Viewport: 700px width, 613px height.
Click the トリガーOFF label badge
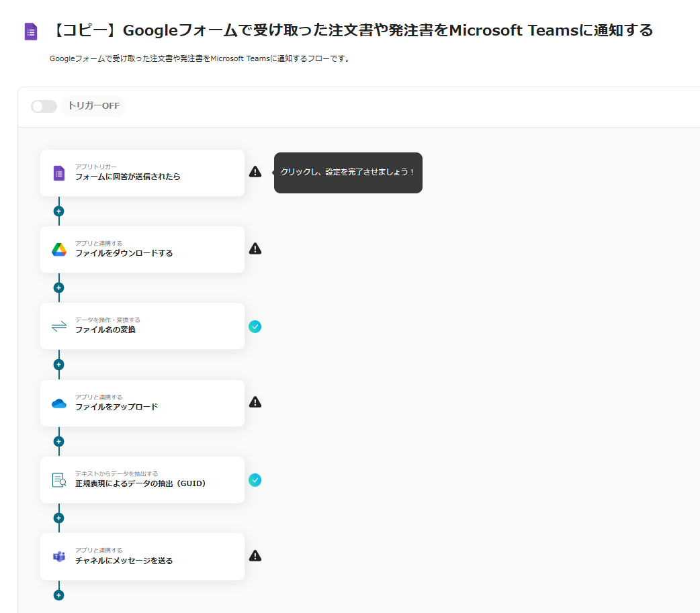tap(93, 106)
